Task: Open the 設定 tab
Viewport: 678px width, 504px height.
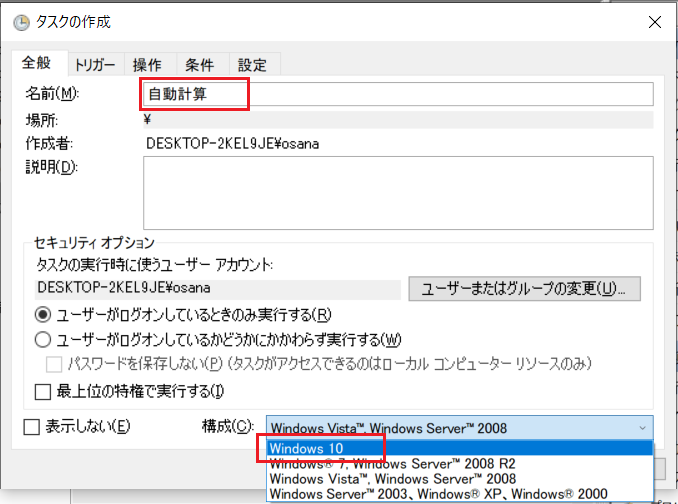Action: [253, 65]
